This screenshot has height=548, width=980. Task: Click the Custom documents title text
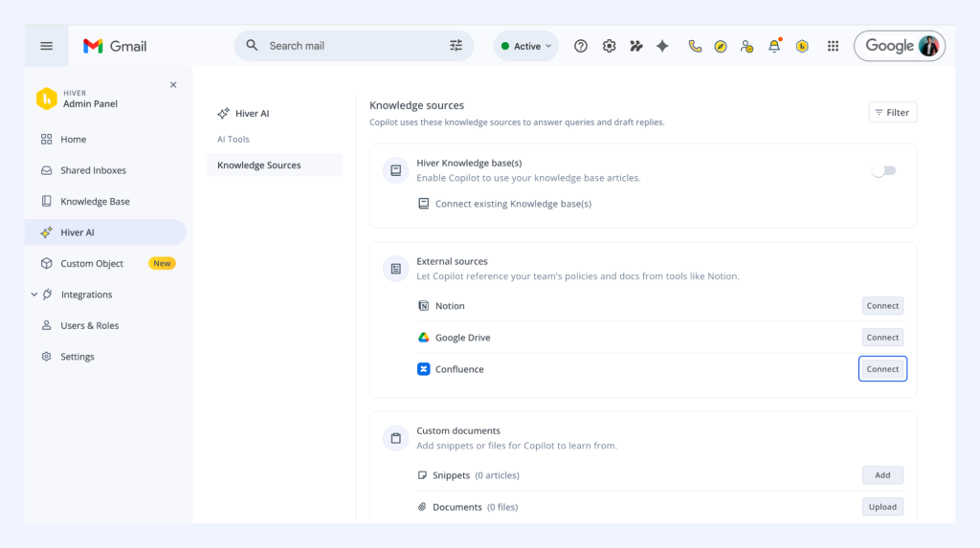point(458,430)
